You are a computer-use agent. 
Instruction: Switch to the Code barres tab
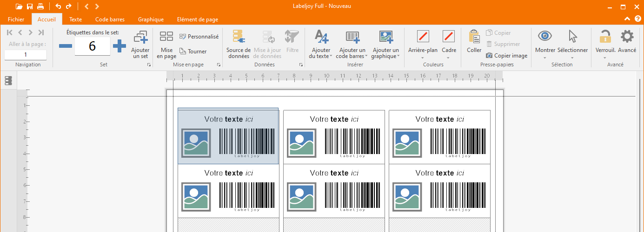[110, 19]
